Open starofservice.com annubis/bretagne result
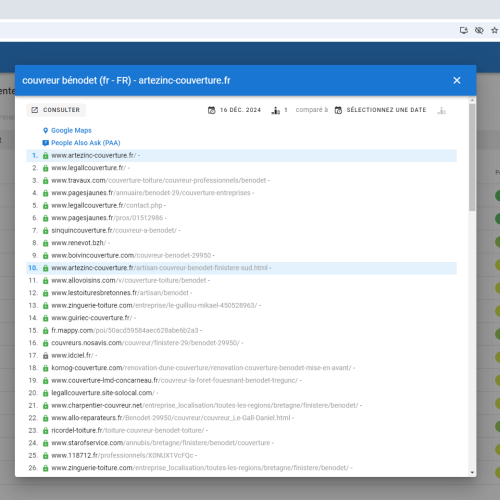 [161, 443]
